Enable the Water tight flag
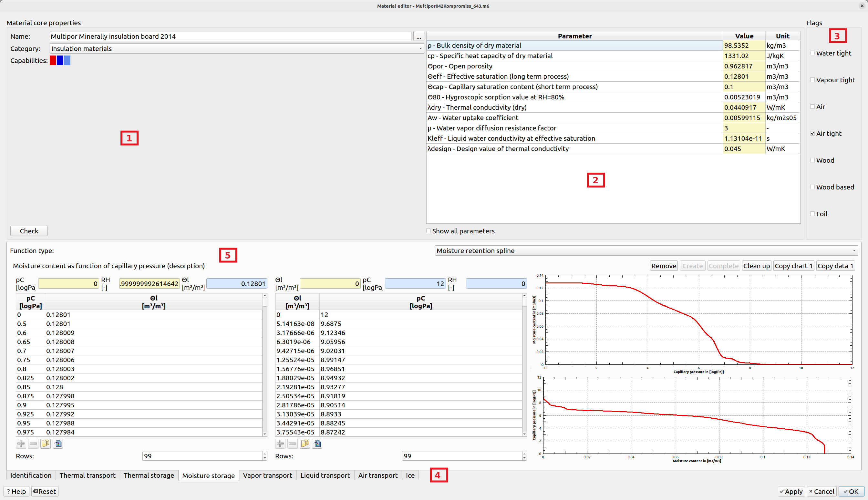Image resolution: width=868 pixels, height=500 pixels. point(812,53)
